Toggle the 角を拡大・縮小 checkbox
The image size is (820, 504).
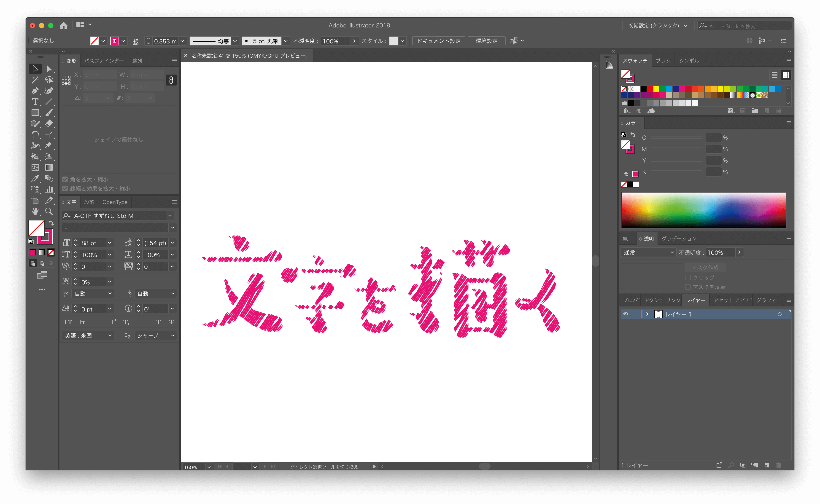click(65, 179)
